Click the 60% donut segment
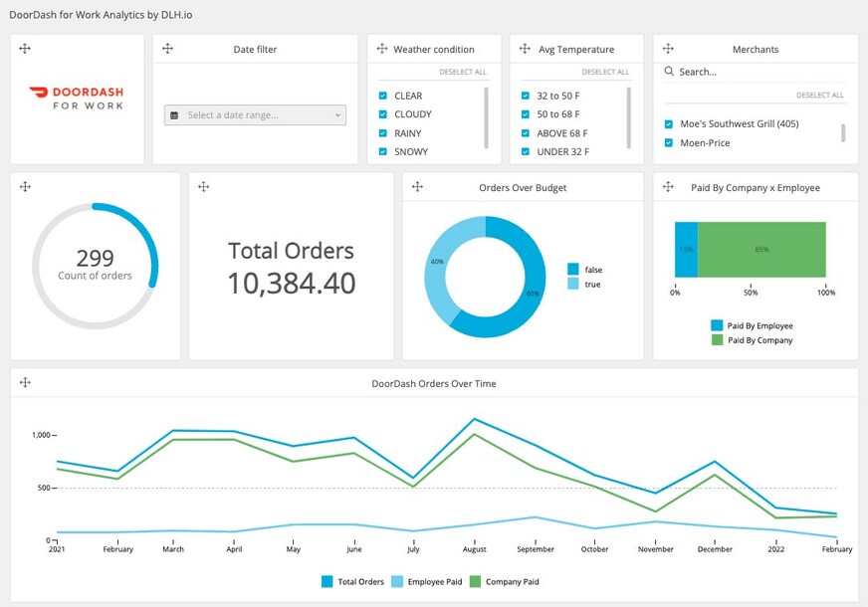This screenshot has height=607, width=868. pyautogui.click(x=533, y=294)
